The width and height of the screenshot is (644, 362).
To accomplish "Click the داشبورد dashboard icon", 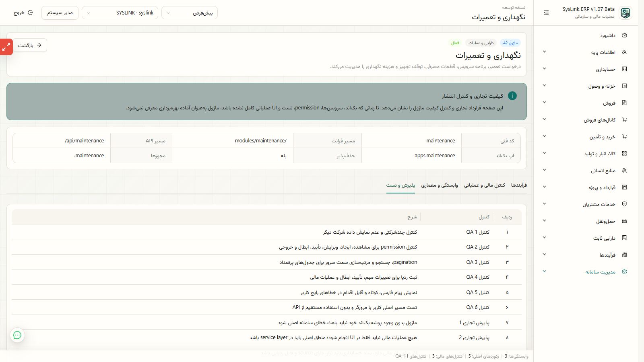I will [624, 35].
